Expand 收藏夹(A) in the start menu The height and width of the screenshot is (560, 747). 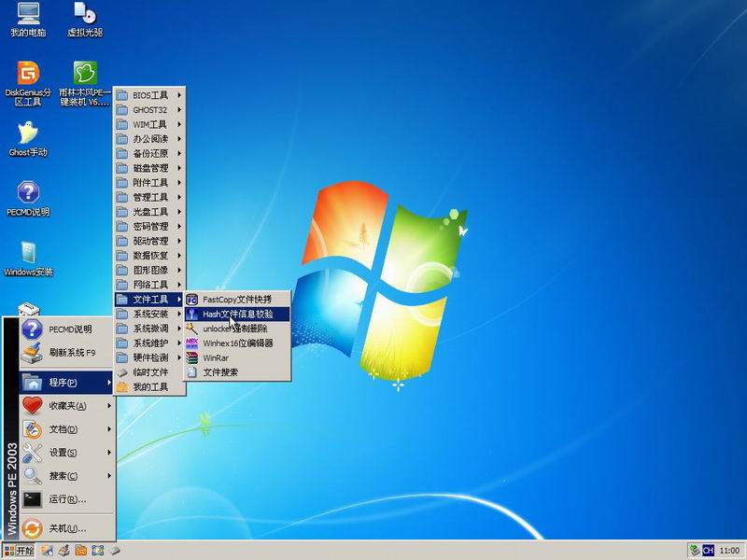tap(66, 405)
